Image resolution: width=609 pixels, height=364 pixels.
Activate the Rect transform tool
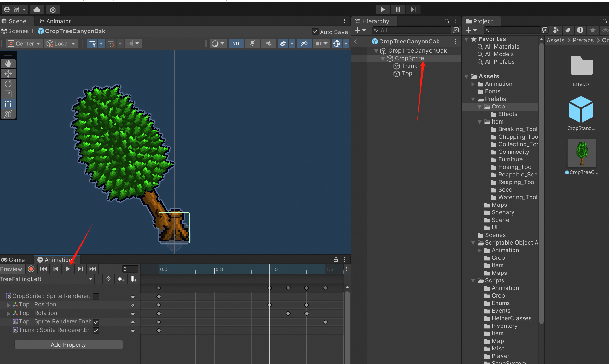[8, 104]
